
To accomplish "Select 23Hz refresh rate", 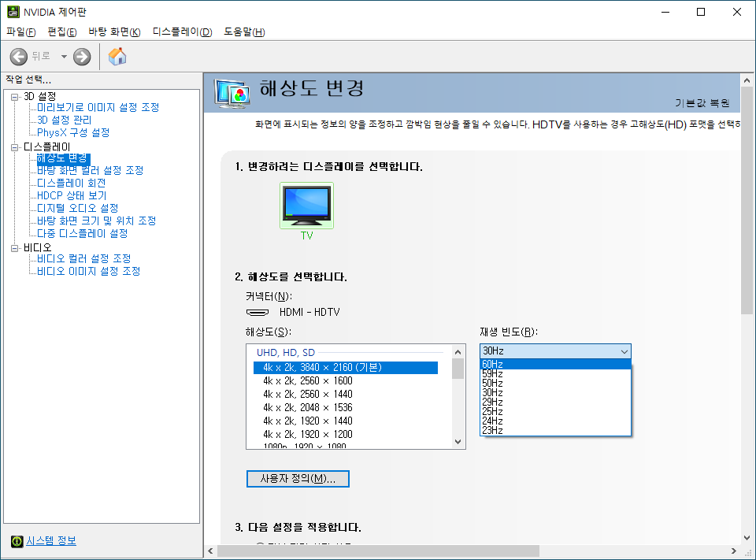I will tap(555, 430).
